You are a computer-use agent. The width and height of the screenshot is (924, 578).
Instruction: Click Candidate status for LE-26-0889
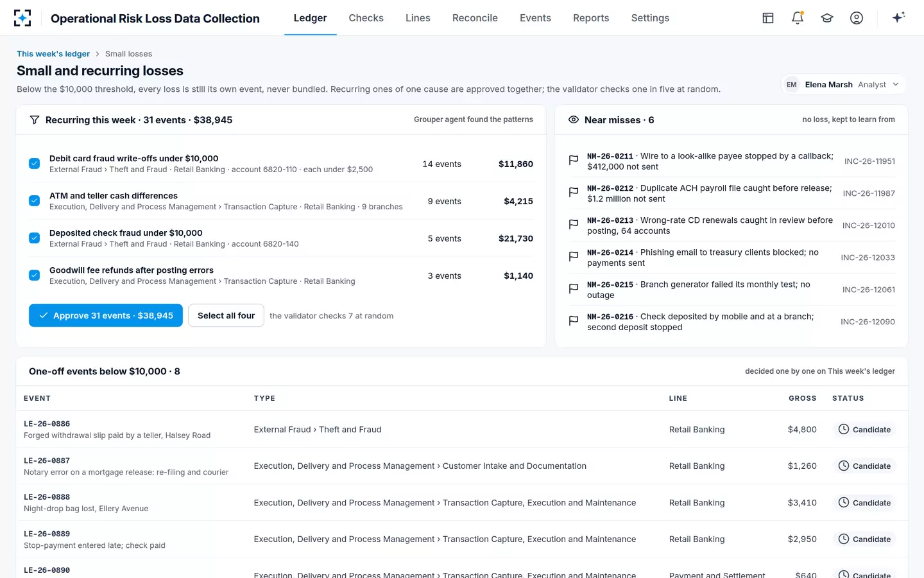[x=864, y=539]
